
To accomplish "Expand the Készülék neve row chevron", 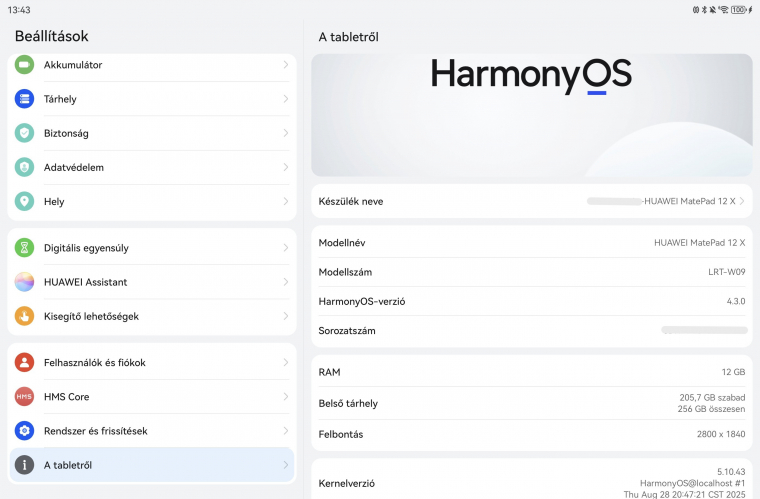I will (x=742, y=201).
